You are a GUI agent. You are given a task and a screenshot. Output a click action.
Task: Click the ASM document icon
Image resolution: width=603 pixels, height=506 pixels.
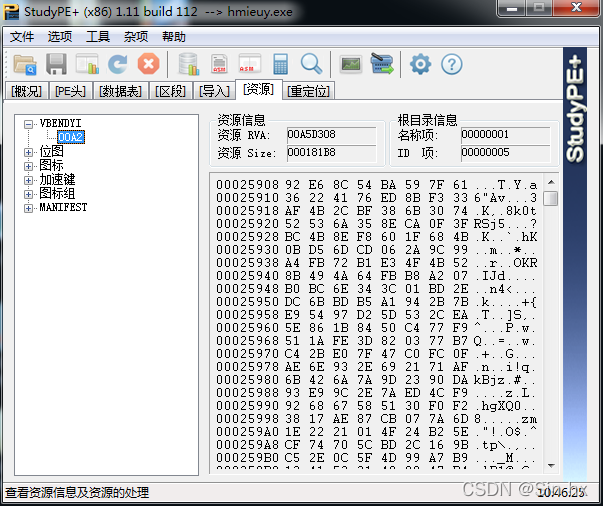[x=219, y=64]
